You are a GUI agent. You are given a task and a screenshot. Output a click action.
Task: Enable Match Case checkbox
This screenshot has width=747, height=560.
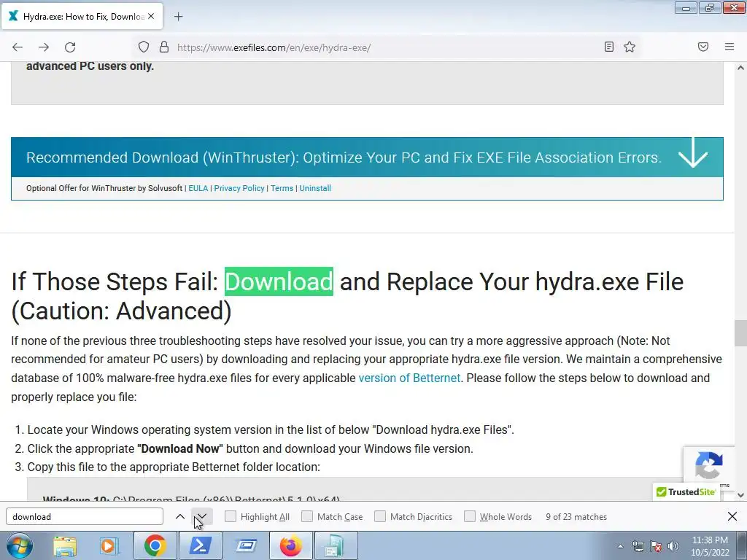[x=307, y=516]
